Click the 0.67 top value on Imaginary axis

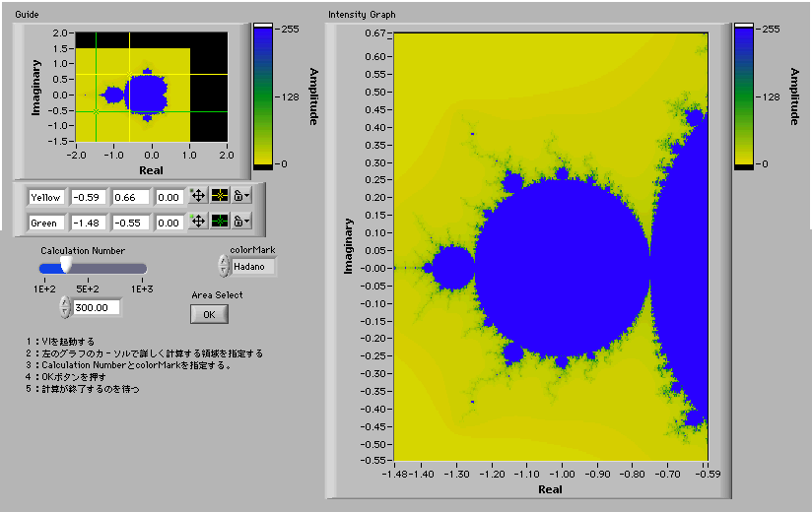[x=374, y=33]
